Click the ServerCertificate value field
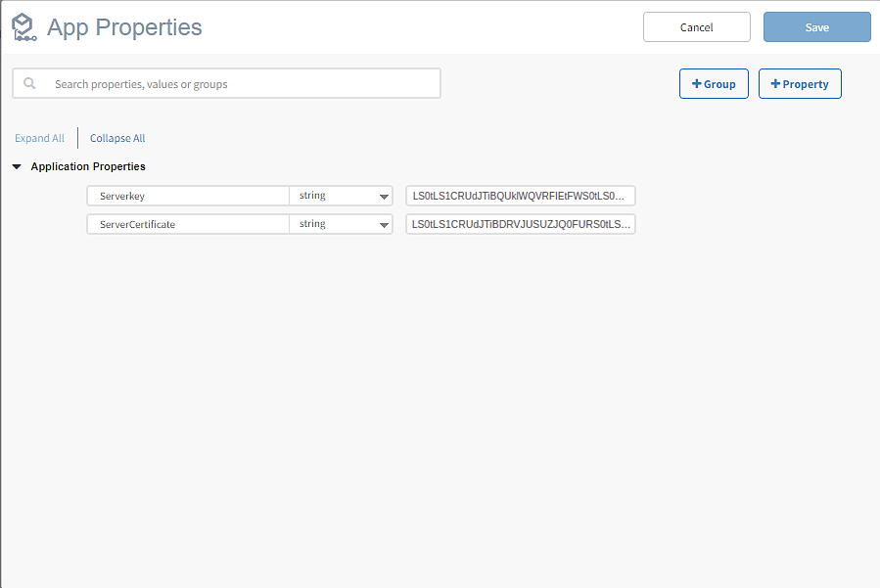 [521, 224]
